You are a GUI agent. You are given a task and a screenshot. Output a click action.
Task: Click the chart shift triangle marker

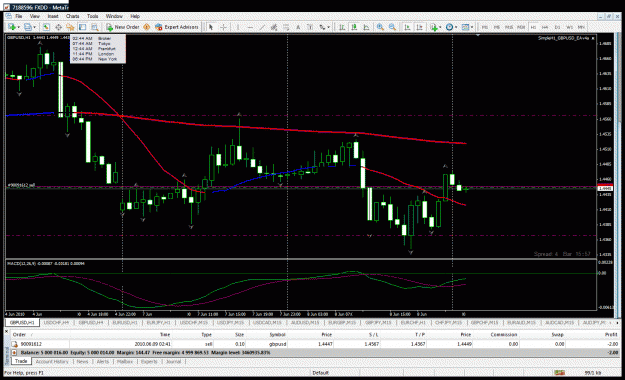point(478,35)
